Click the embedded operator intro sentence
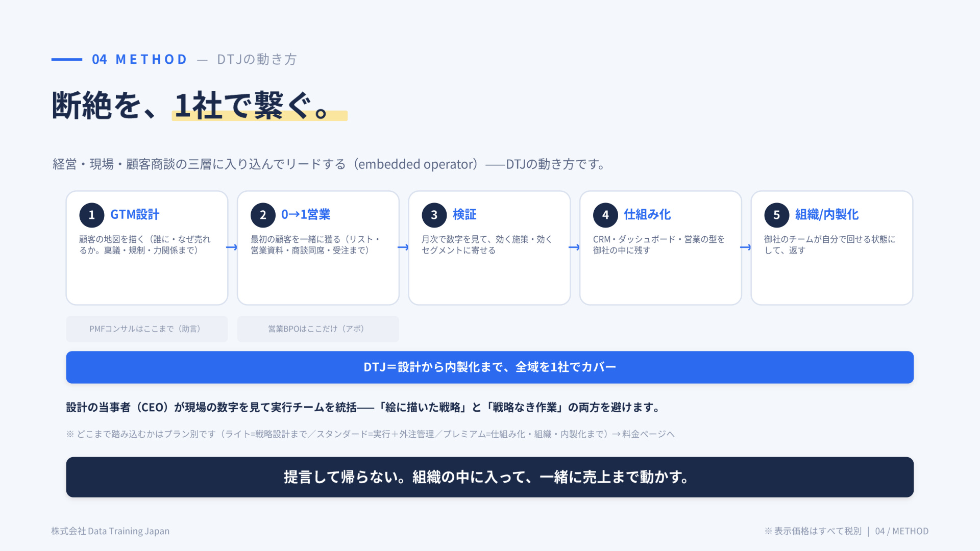This screenshot has height=551, width=980. click(330, 164)
